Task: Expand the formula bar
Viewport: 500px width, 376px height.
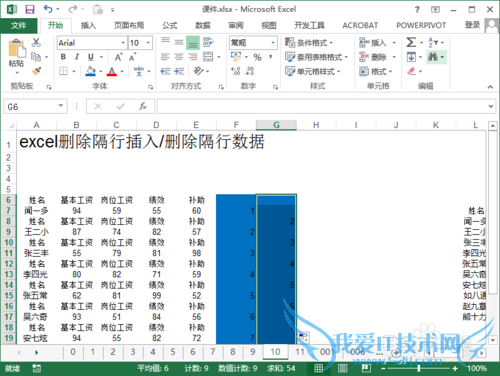Action: [491, 106]
